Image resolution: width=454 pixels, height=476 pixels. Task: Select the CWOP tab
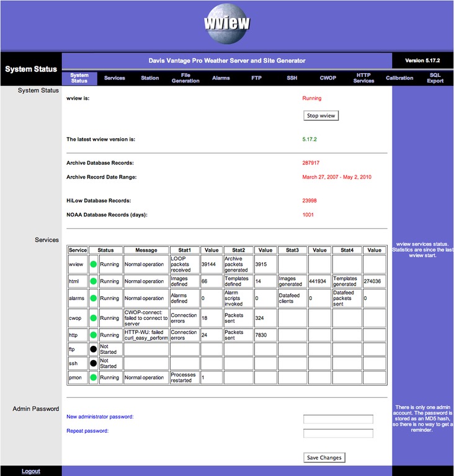(x=328, y=78)
